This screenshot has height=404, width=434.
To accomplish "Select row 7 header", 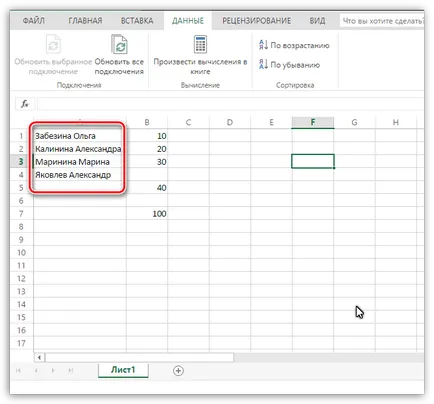I will [x=21, y=214].
